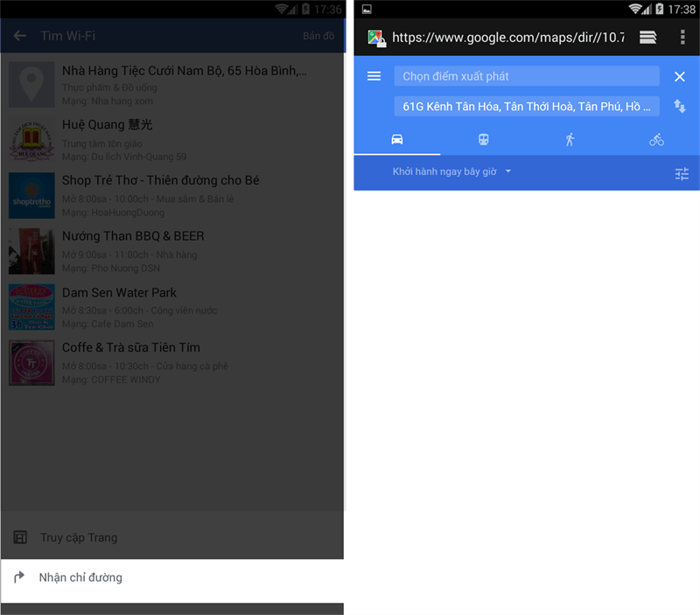The image size is (700, 615).
Task: Open Nướng Than BBQ & BEER listing
Action: [172, 251]
